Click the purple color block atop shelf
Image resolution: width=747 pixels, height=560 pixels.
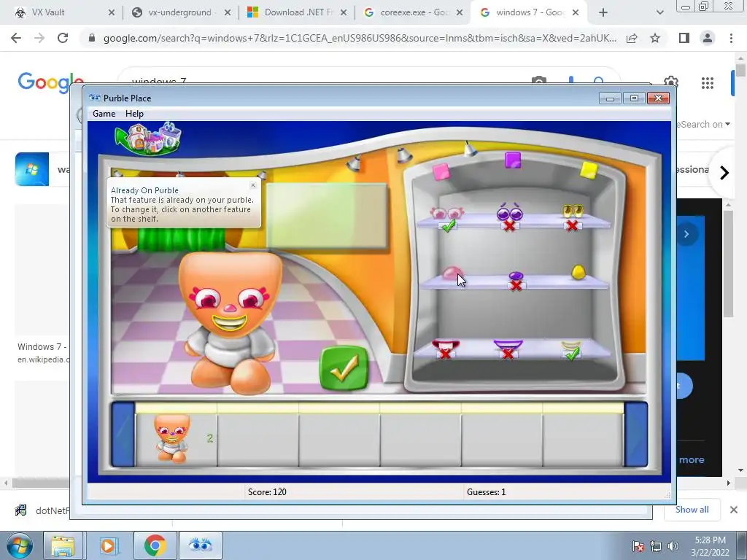coord(513,160)
